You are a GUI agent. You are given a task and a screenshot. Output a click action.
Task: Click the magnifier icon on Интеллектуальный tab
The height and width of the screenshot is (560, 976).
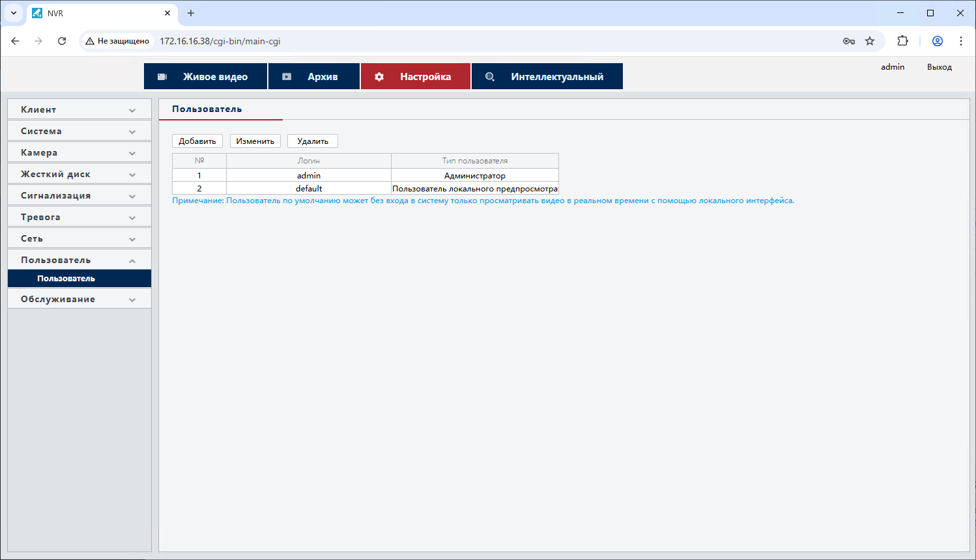[490, 77]
